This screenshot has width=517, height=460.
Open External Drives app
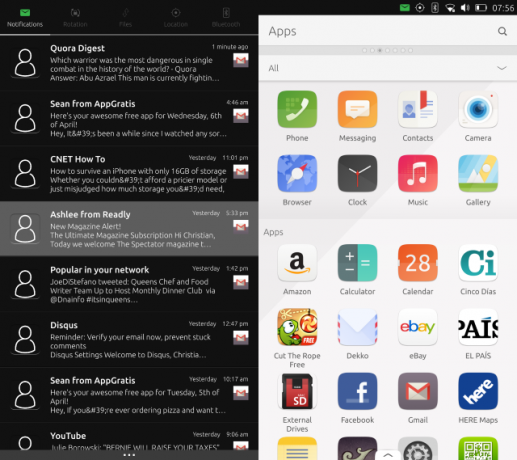tap(297, 391)
